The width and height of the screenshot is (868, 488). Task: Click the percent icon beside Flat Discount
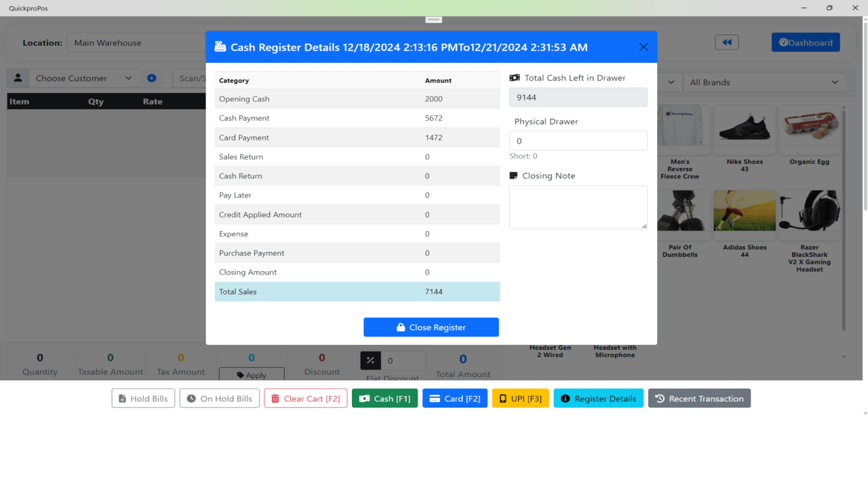point(370,360)
